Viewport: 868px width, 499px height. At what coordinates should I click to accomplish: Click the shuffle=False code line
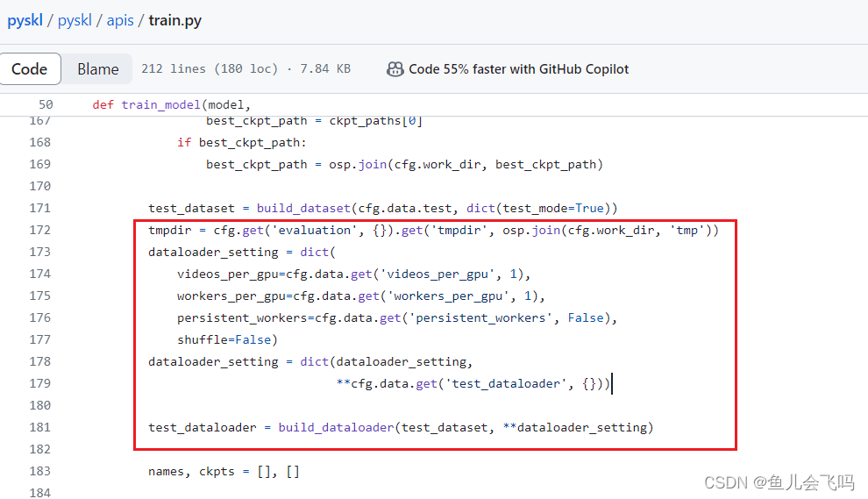227,339
